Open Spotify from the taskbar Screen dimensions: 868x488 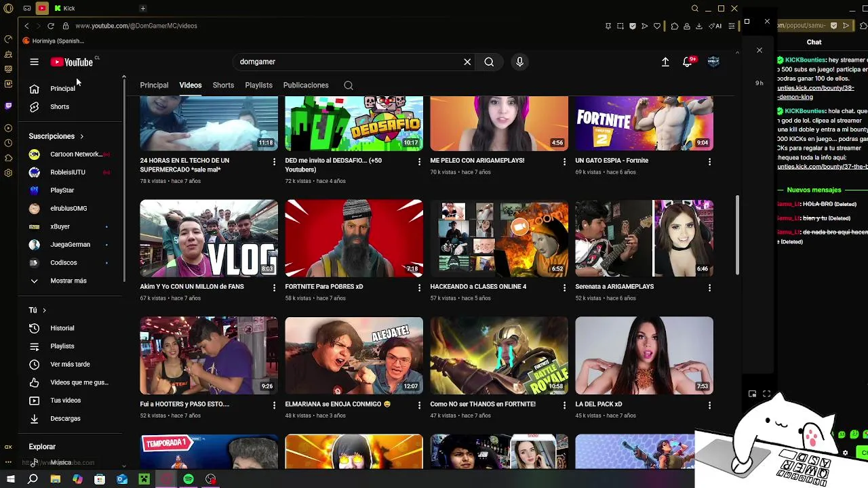coord(189,479)
